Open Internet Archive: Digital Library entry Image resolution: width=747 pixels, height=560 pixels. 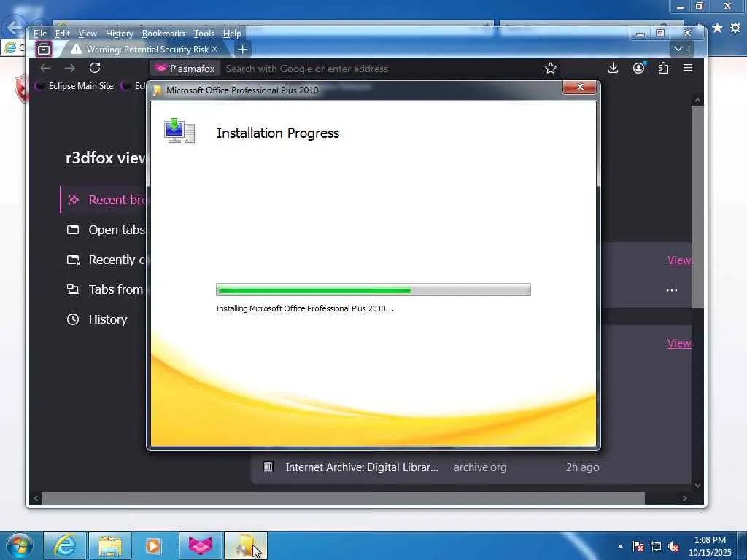(x=362, y=467)
